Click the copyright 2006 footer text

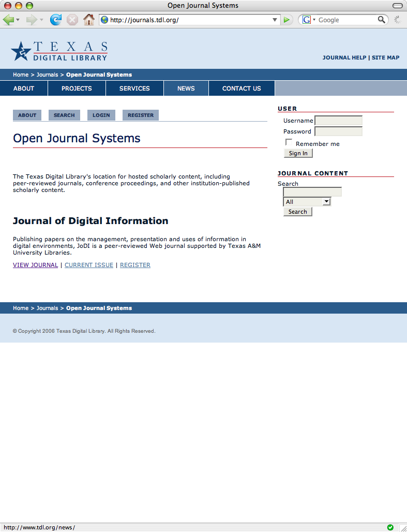(x=84, y=331)
